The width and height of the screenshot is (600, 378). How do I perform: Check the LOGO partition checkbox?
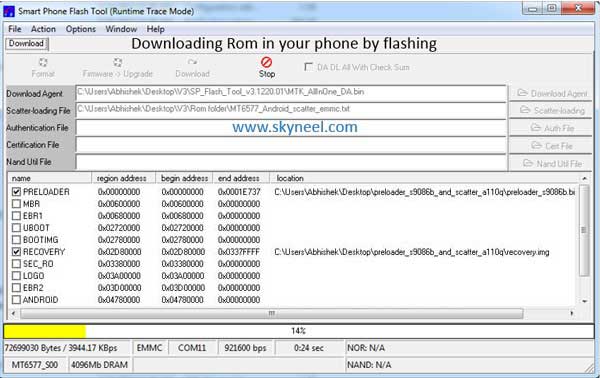pos(16,276)
